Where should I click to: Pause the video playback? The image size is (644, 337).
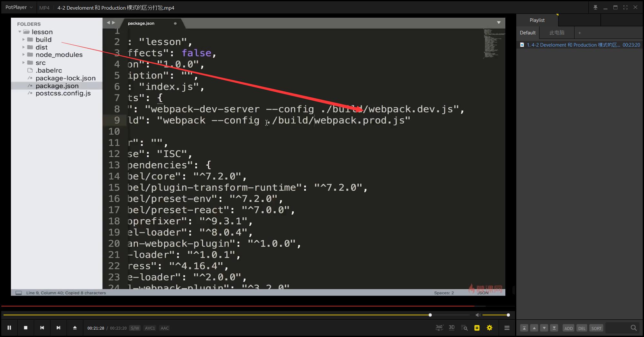(9, 328)
